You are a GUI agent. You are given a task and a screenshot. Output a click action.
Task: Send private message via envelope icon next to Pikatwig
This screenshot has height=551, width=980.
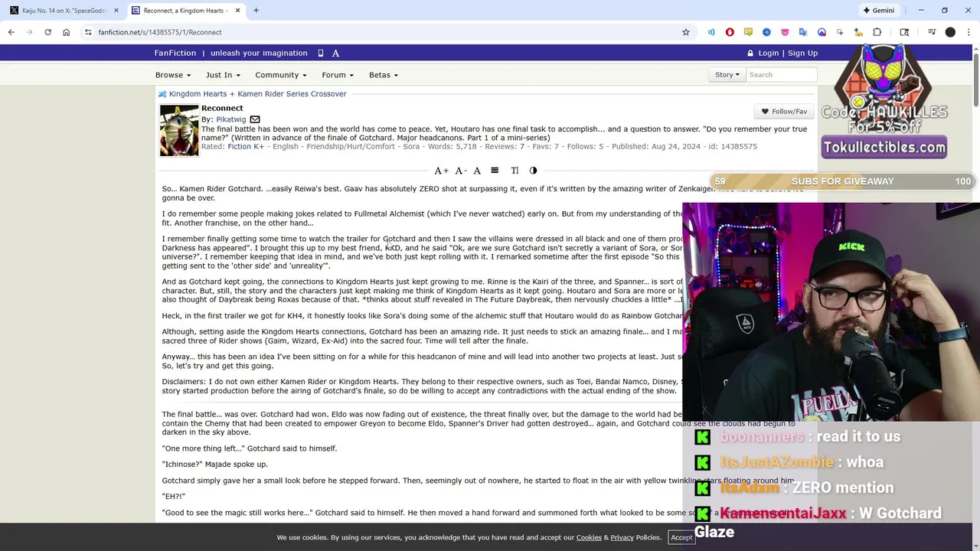point(255,119)
